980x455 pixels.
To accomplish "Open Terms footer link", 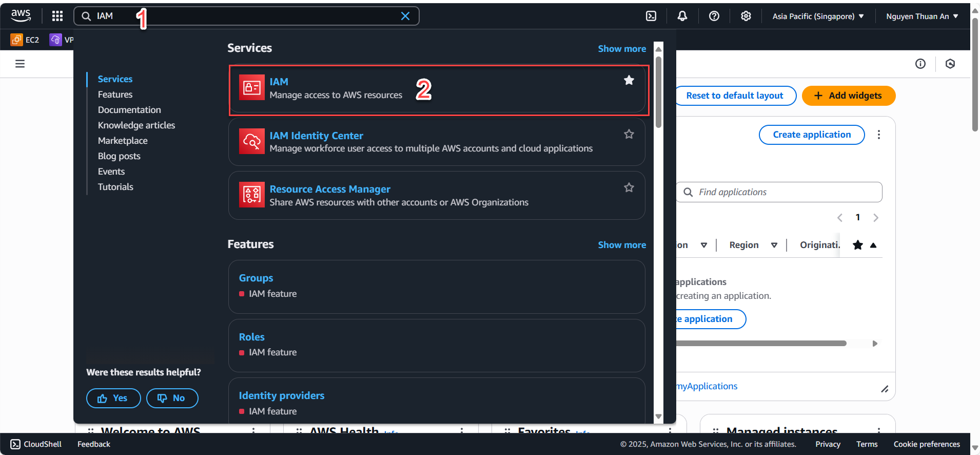I will point(867,444).
